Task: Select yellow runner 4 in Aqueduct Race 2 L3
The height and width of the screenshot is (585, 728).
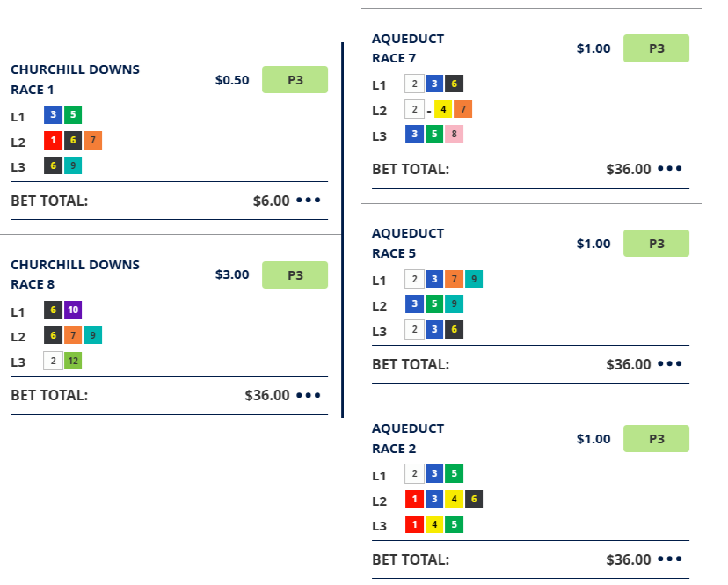Action: point(434,525)
